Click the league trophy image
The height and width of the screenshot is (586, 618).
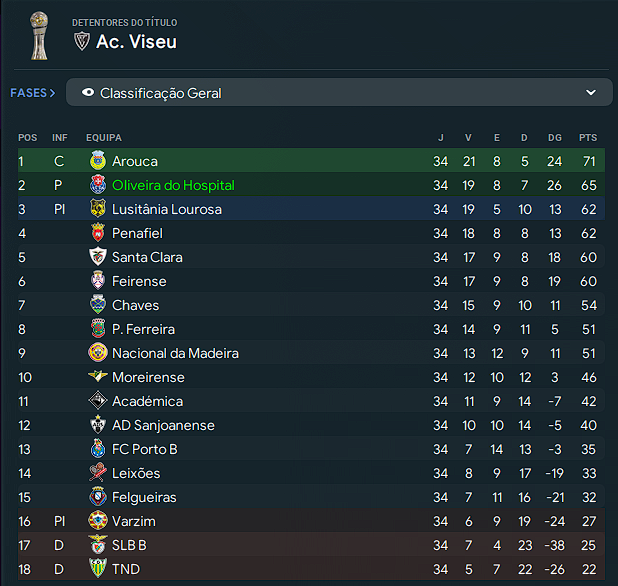pyautogui.click(x=39, y=36)
